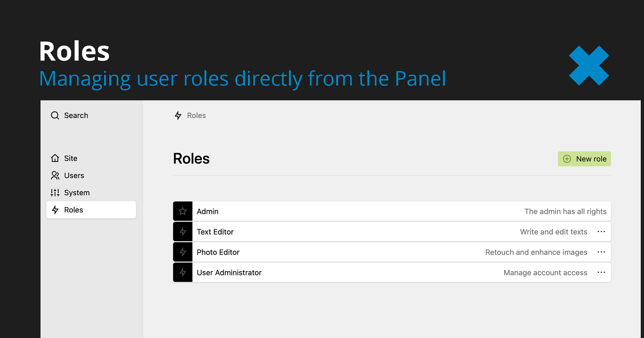The height and width of the screenshot is (338, 644).
Task: Open options menu for Text Editor role
Action: (x=601, y=232)
